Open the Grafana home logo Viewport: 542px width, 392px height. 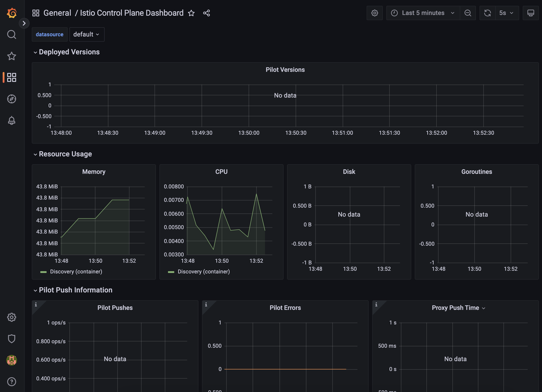11,13
